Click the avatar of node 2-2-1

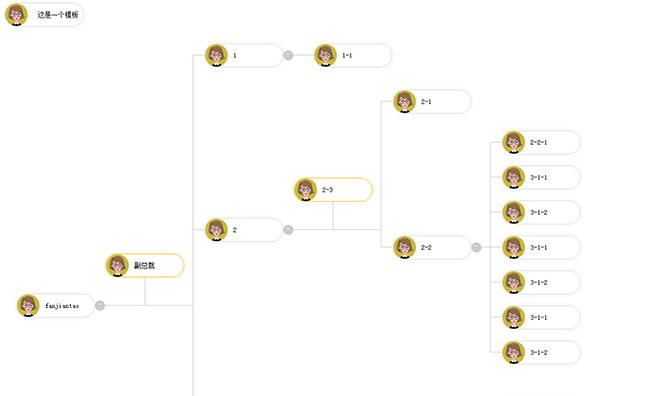coord(514,142)
